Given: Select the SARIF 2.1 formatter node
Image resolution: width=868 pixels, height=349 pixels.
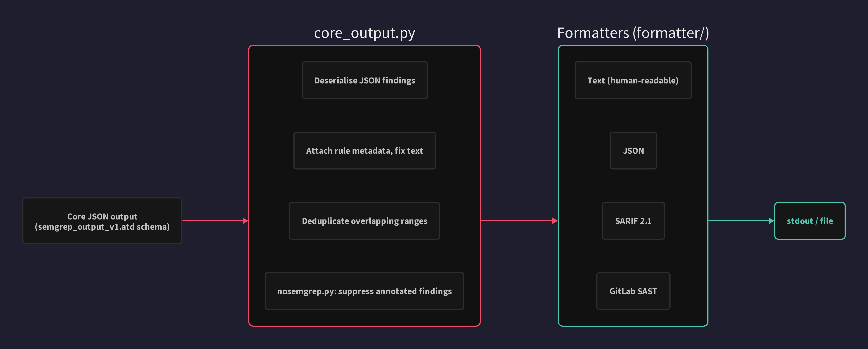Looking at the screenshot, I should coord(633,221).
